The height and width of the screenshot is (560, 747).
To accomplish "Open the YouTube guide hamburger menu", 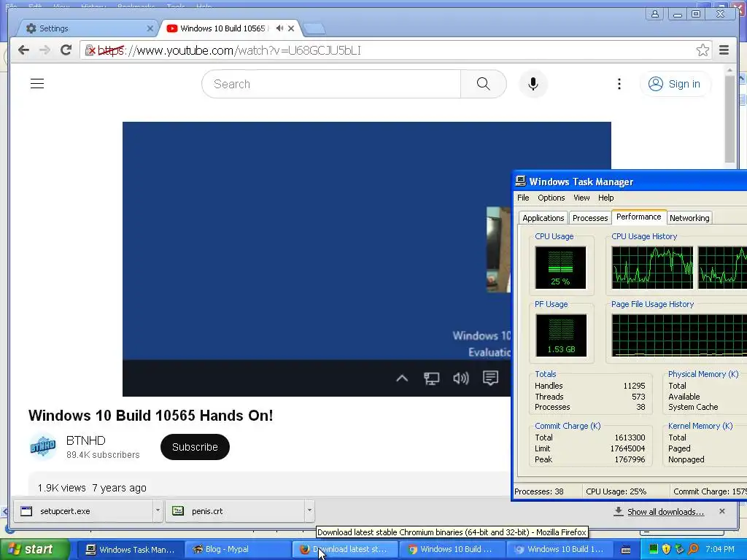I will click(x=37, y=84).
